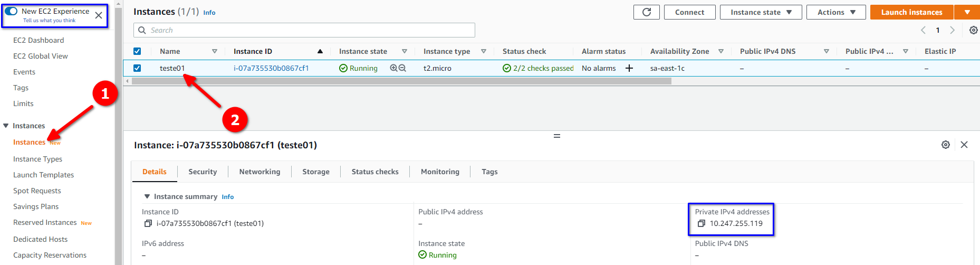This screenshot has height=265, width=980.
Task: Click the t2.micro instance type cell
Action: [437, 68]
